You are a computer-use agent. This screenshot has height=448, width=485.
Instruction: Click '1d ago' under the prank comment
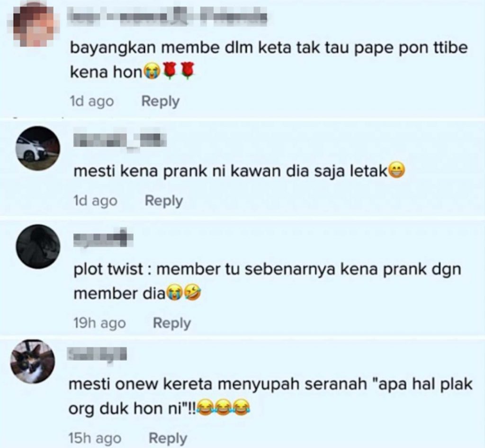[95, 201]
